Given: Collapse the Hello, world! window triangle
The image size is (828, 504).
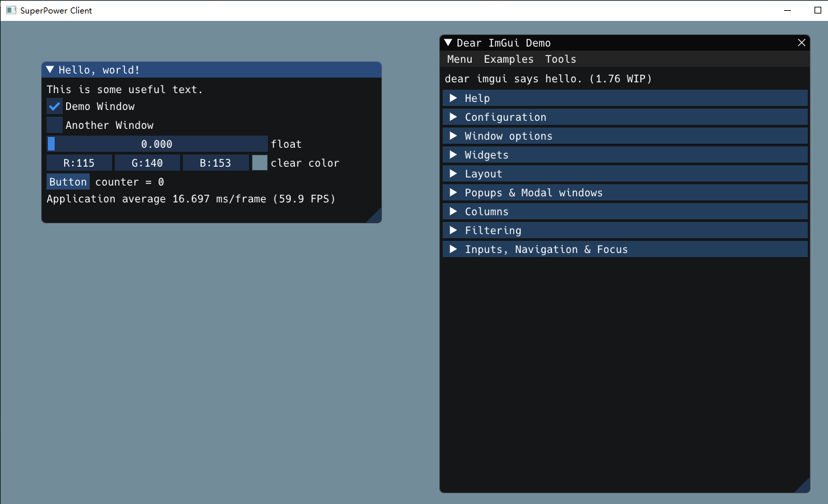Looking at the screenshot, I should pos(50,69).
